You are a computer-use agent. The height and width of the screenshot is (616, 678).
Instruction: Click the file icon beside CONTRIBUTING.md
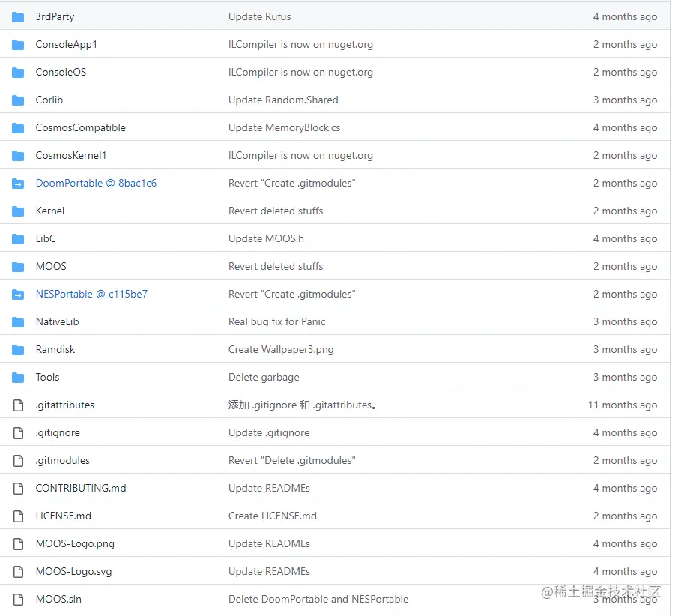[x=18, y=488]
